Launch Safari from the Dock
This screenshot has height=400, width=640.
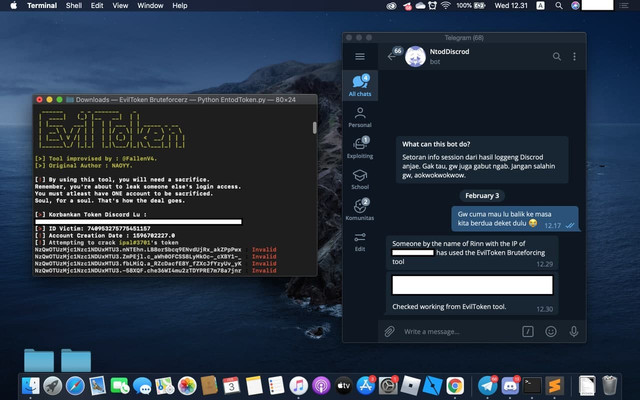pyautogui.click(x=75, y=386)
